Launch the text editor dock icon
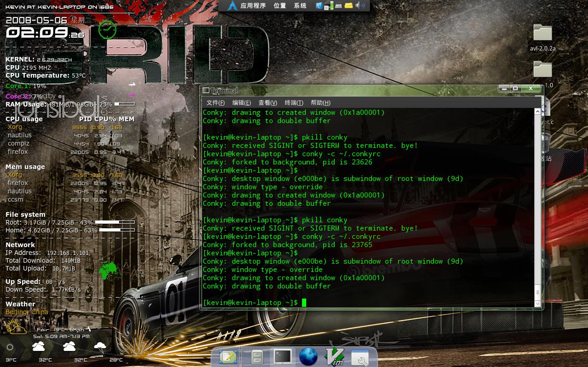 pos(228,357)
